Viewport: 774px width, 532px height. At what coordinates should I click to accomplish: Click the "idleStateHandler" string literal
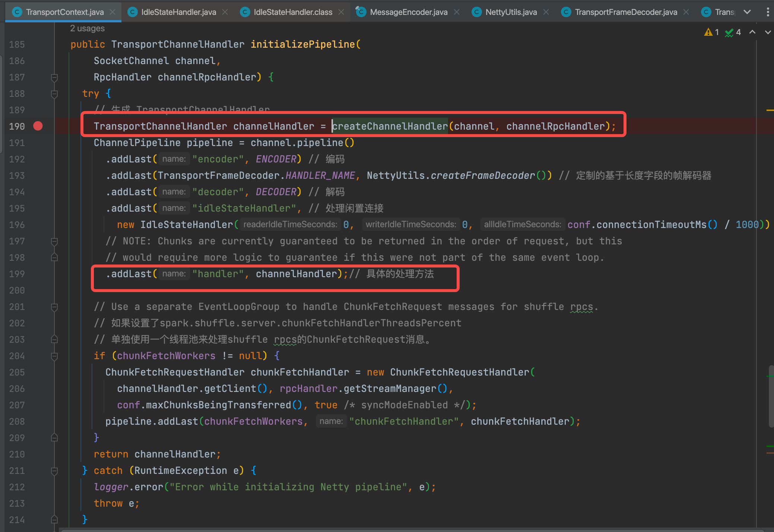[244, 208]
